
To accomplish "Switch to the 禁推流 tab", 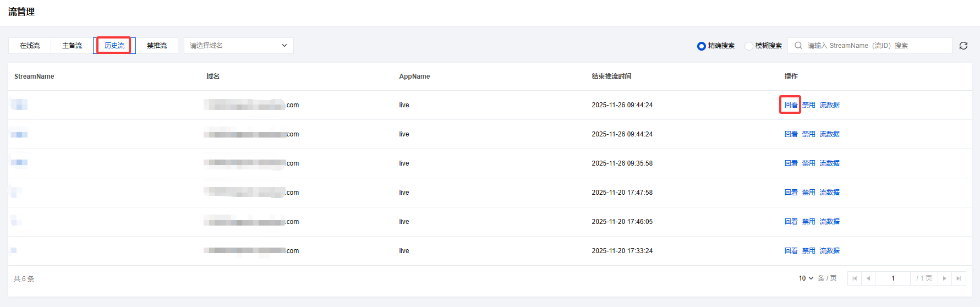I will point(157,46).
